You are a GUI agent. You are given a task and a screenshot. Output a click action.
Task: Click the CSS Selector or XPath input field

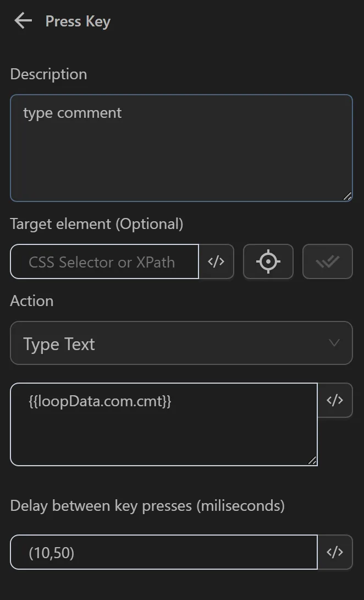coord(104,262)
